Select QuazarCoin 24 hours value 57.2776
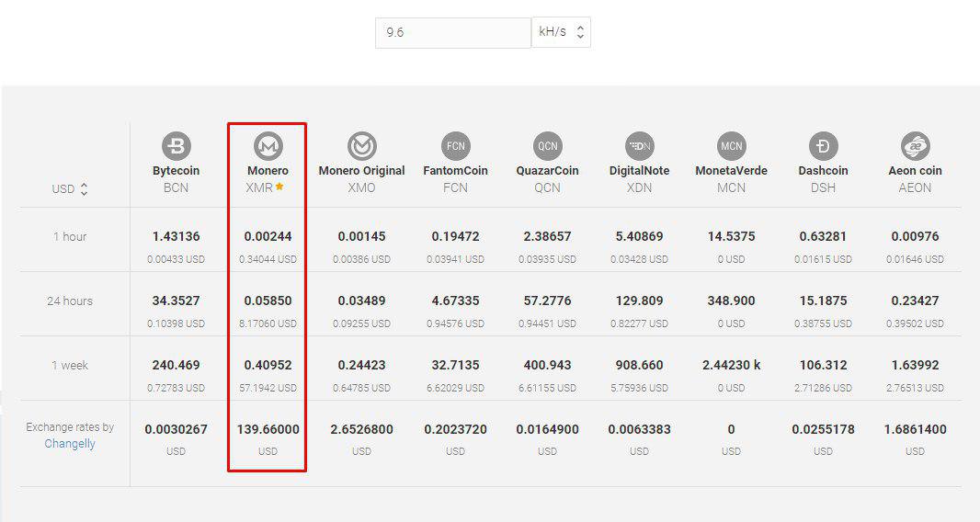 tap(548, 301)
